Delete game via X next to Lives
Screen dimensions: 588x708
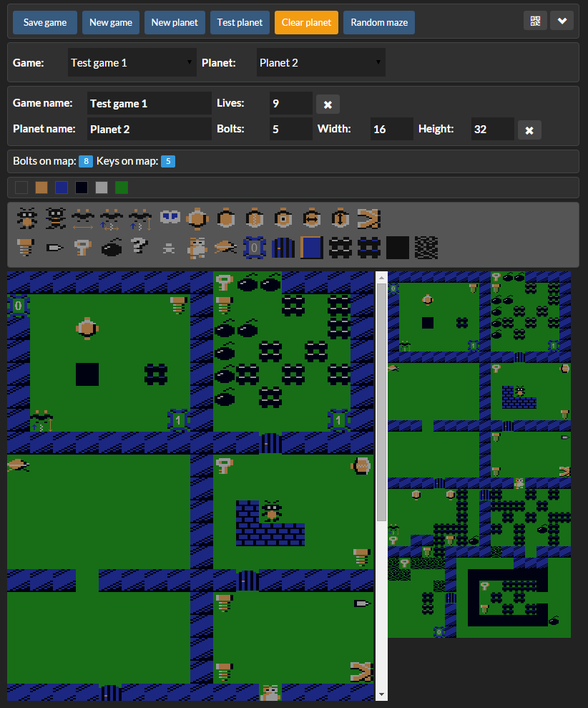[328, 105]
